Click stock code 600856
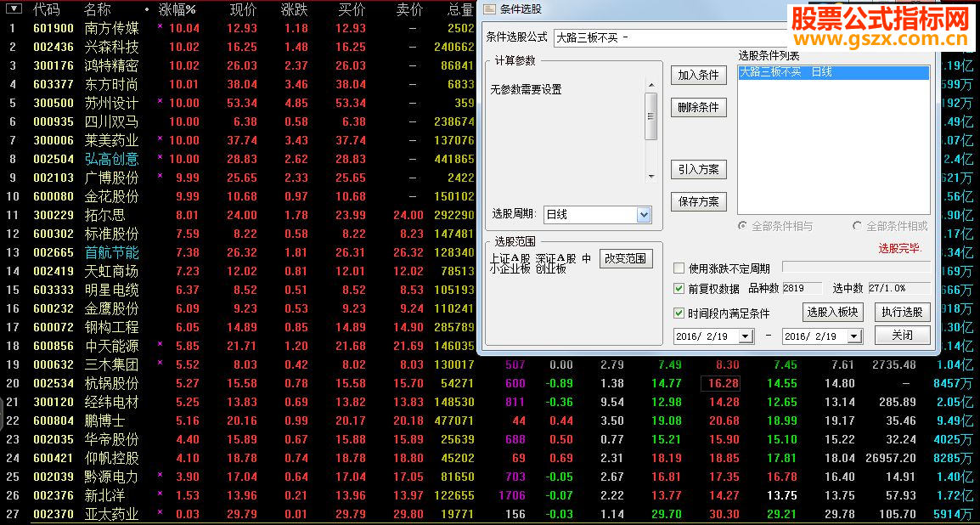 [54, 347]
